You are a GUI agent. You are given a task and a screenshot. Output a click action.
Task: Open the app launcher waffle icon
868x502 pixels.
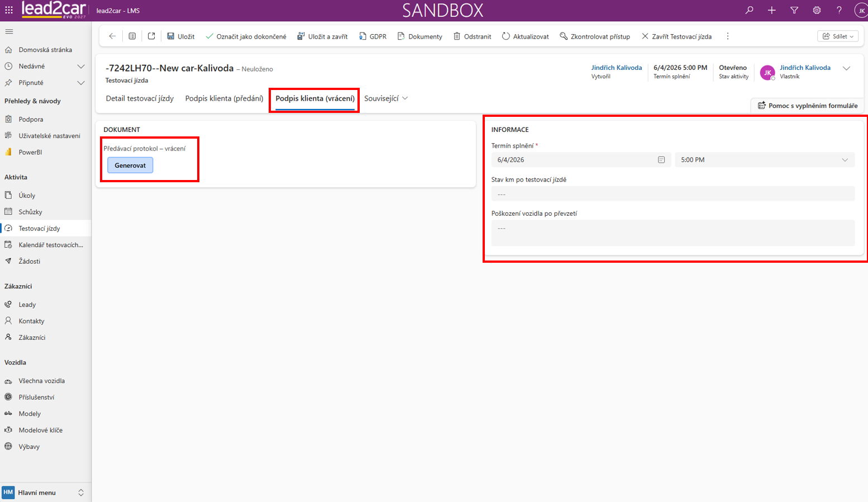coord(9,10)
